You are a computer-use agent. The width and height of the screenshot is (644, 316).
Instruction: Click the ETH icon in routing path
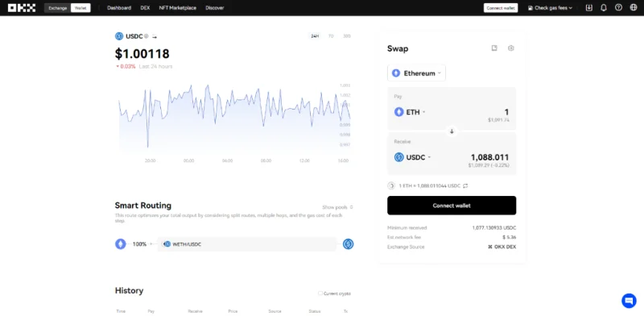point(120,244)
